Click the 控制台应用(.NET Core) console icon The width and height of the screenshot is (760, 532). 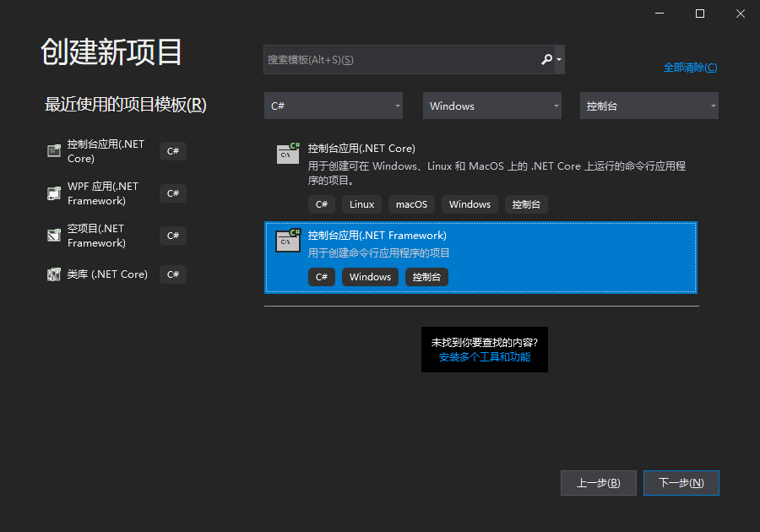click(x=287, y=155)
